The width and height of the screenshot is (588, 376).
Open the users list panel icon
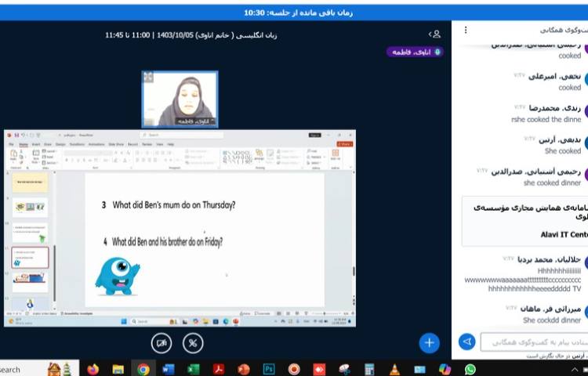click(435, 34)
